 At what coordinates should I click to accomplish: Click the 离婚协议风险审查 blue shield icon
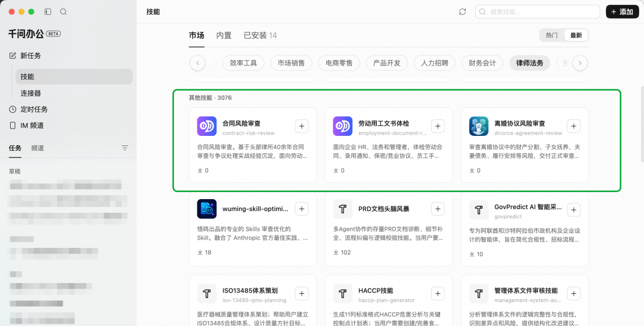(478, 126)
